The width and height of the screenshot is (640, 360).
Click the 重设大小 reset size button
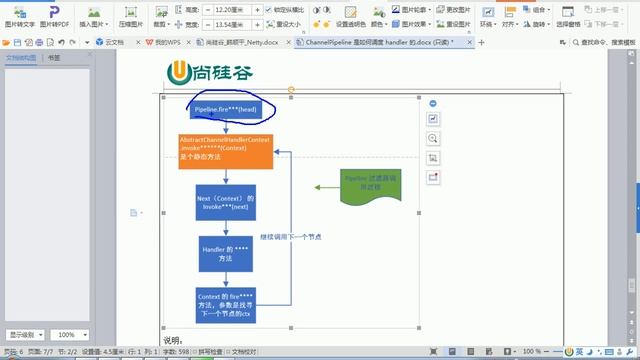(x=284, y=24)
